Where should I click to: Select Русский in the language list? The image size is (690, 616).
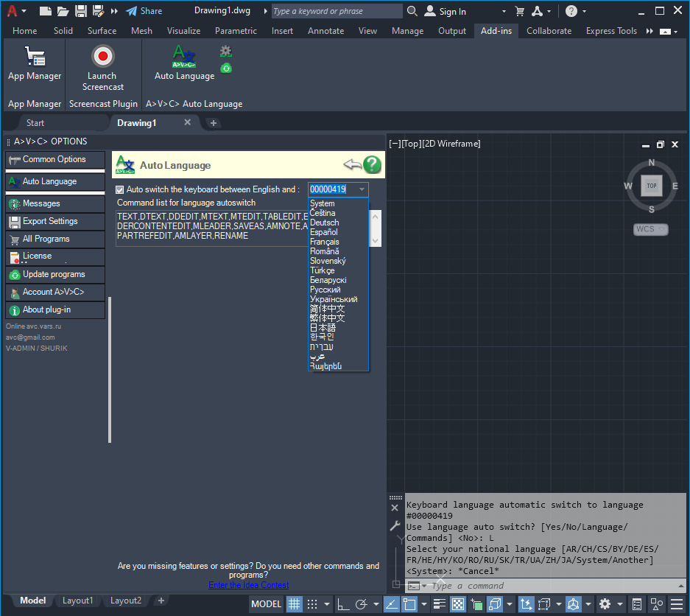tap(325, 290)
